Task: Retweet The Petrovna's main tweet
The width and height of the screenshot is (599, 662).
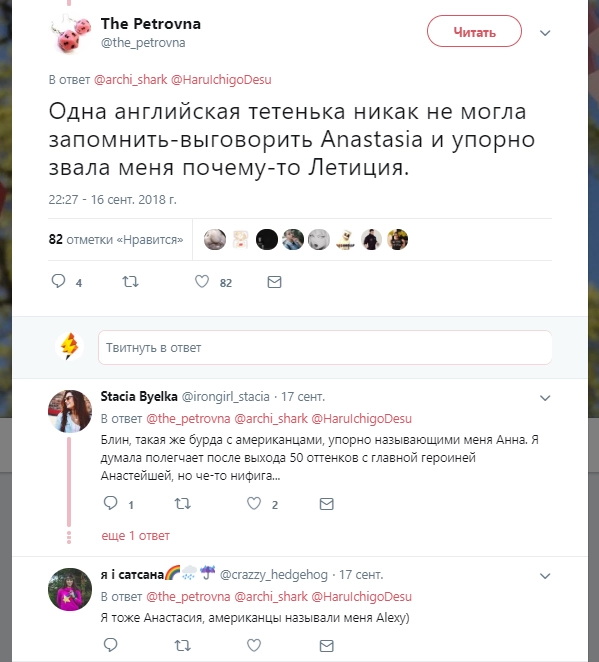Action: point(130,282)
